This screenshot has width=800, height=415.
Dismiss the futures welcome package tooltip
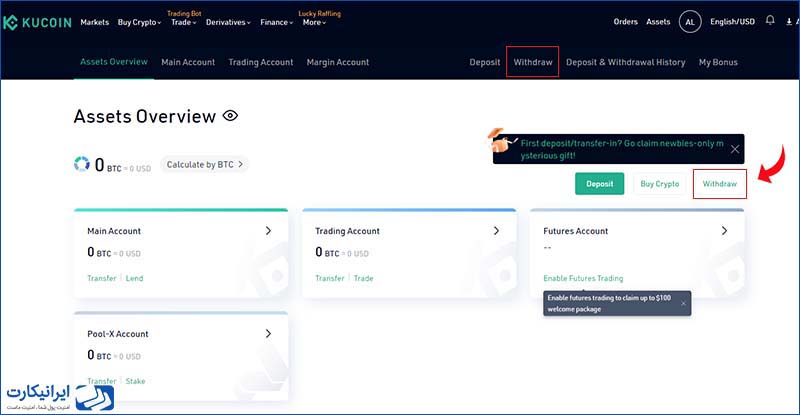coord(683,303)
